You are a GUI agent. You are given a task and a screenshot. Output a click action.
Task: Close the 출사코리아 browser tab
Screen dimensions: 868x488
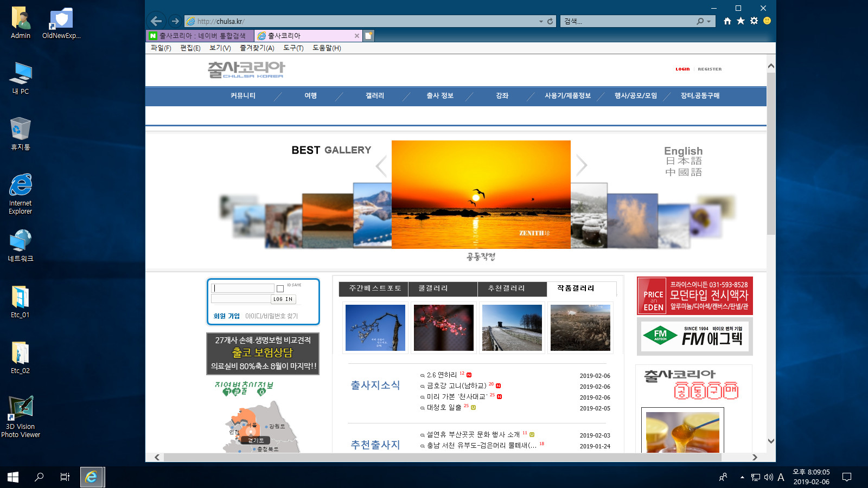tap(356, 36)
